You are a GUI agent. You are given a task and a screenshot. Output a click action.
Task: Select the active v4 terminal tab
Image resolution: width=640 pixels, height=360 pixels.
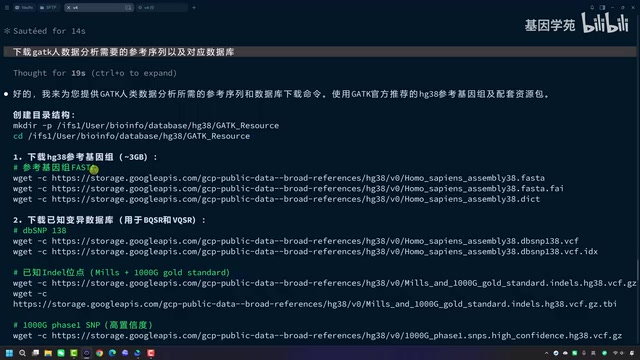(98, 7)
